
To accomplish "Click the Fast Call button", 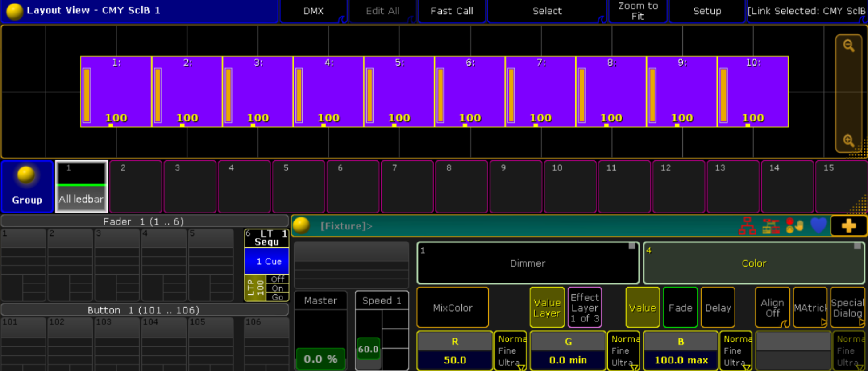I will [x=452, y=11].
